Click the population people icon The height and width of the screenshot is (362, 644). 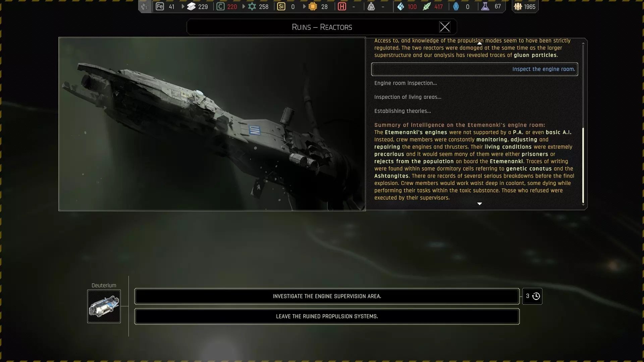pyautogui.click(x=518, y=6)
